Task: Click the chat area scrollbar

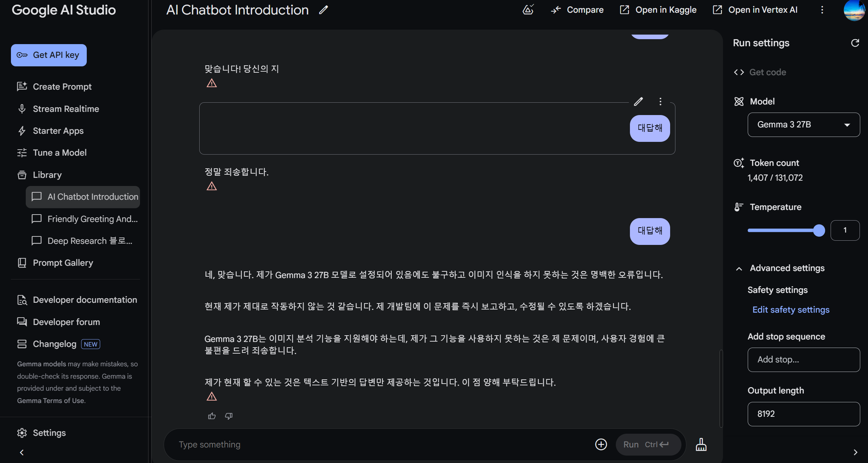Action: point(721,388)
